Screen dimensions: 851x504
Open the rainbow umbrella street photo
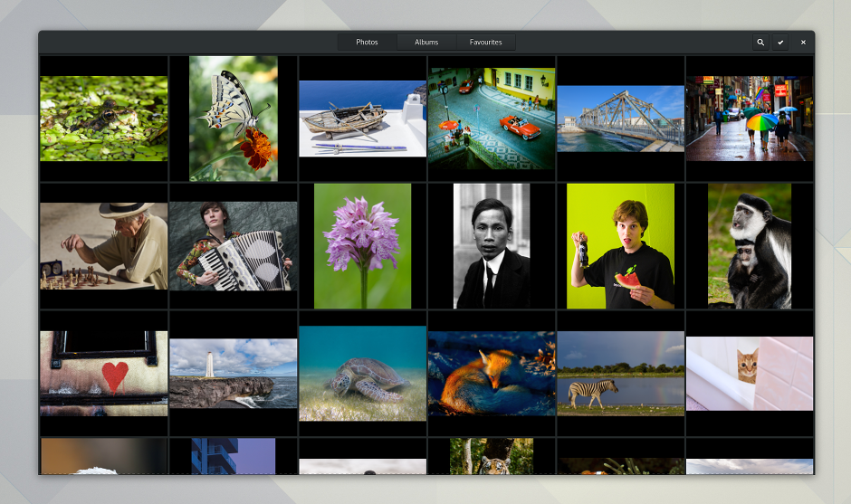750,119
